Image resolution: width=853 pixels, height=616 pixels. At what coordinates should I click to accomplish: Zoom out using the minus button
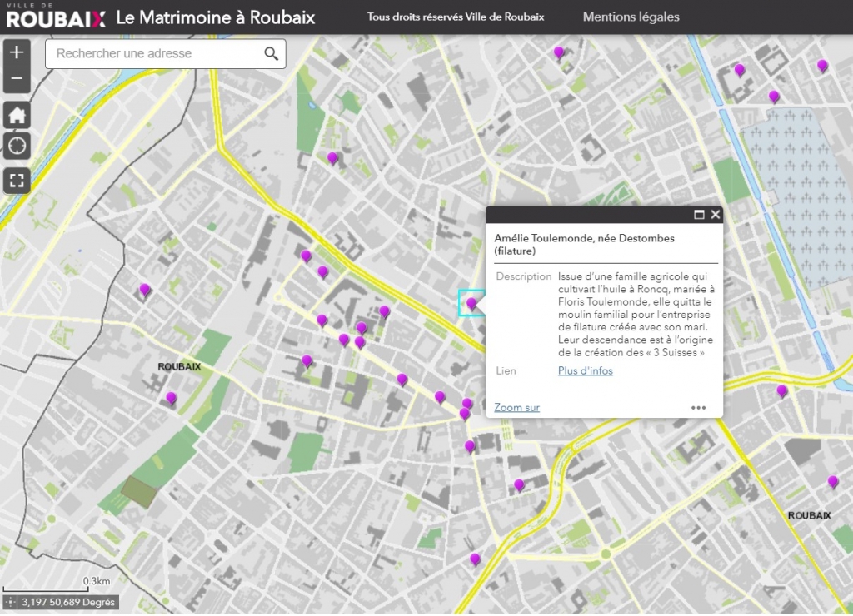pos(17,79)
